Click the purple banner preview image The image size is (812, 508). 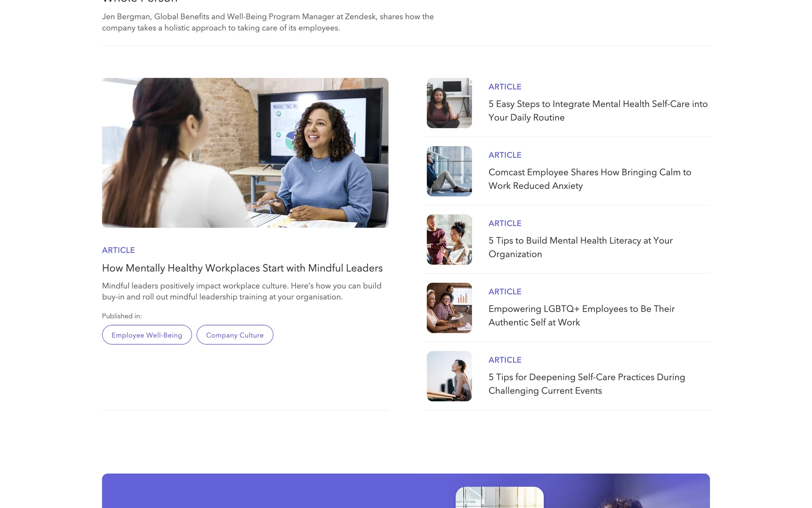coord(499,498)
